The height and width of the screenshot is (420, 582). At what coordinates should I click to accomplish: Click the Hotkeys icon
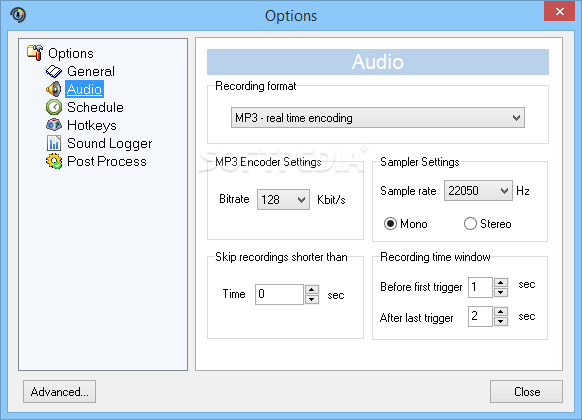tap(54, 125)
